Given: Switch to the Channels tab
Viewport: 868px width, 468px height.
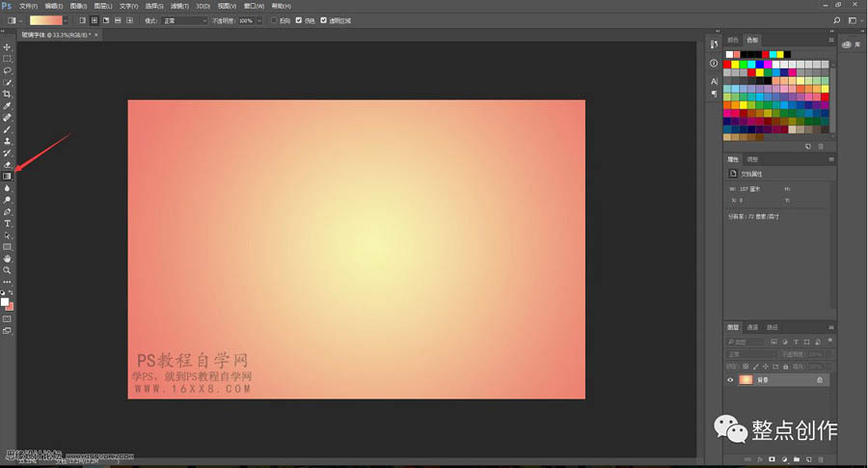Looking at the screenshot, I should click(752, 327).
